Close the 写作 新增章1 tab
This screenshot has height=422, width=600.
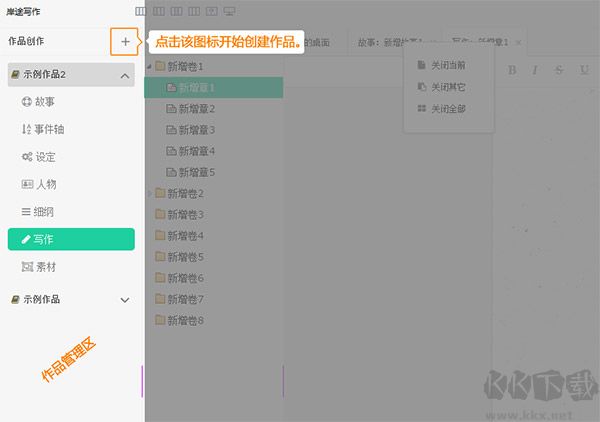[x=518, y=43]
